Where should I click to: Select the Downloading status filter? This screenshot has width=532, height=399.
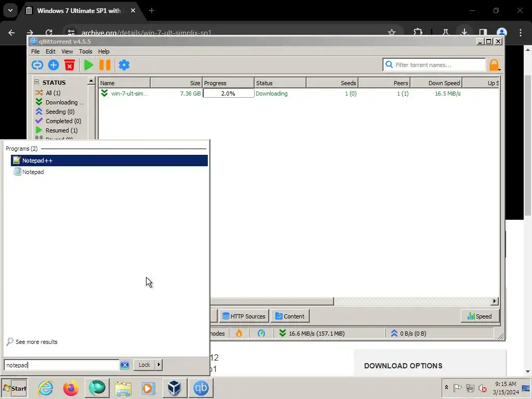tap(60, 102)
